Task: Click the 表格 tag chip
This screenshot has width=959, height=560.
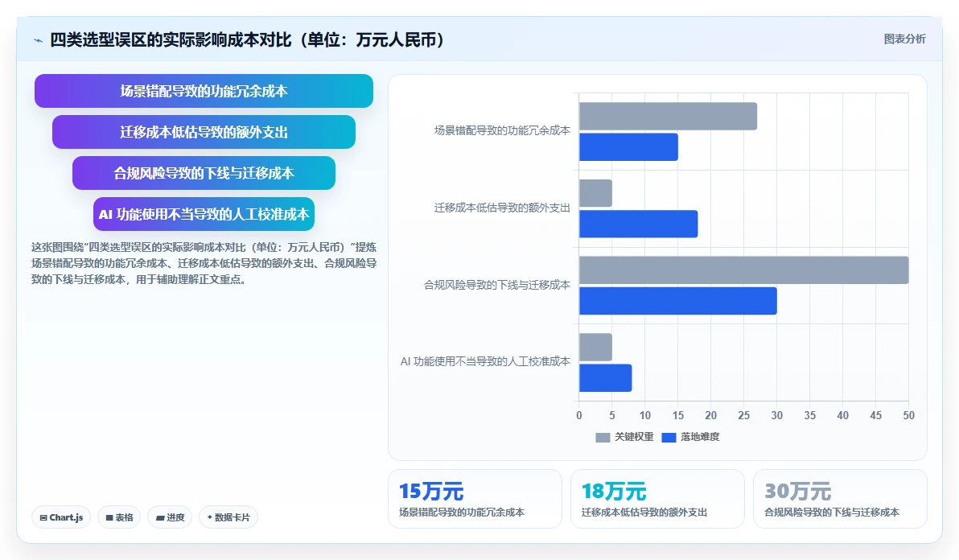Action: tap(119, 517)
